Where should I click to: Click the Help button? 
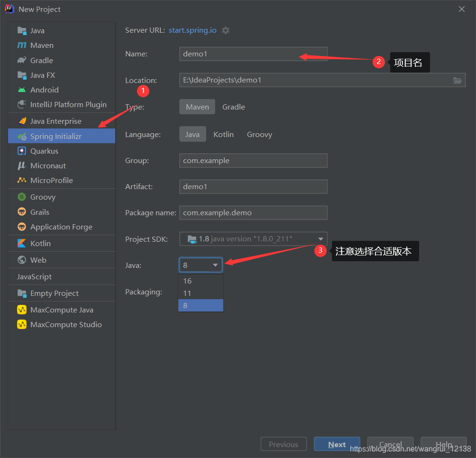[x=444, y=444]
